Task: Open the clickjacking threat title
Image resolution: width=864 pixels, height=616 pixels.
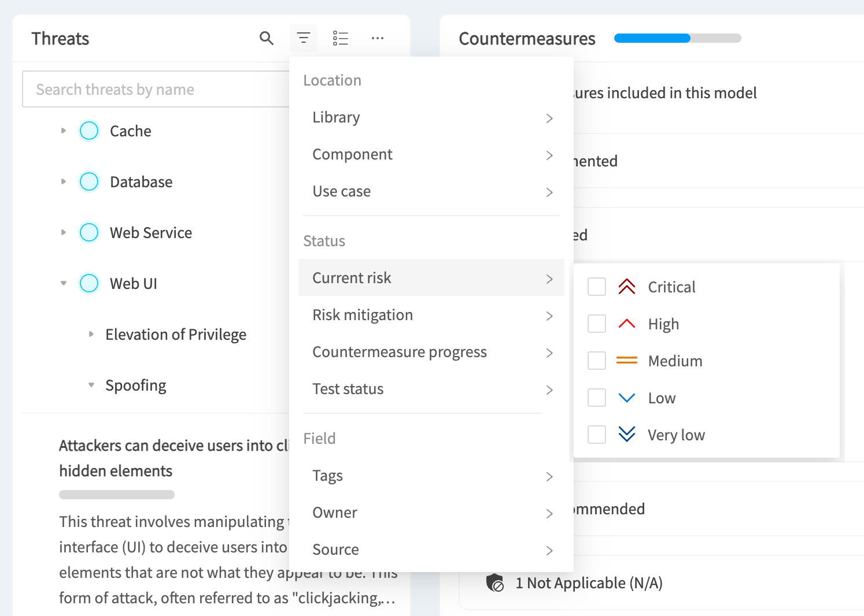Action: pyautogui.click(x=173, y=458)
